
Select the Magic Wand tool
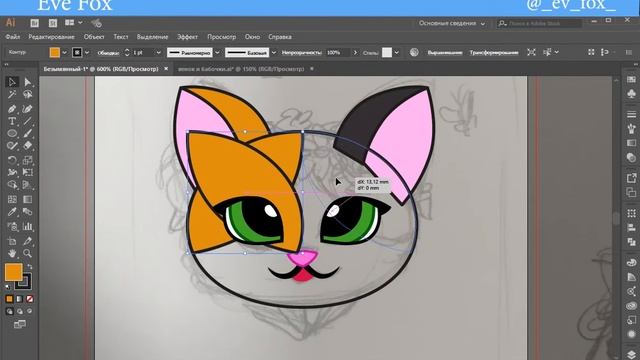12,95
